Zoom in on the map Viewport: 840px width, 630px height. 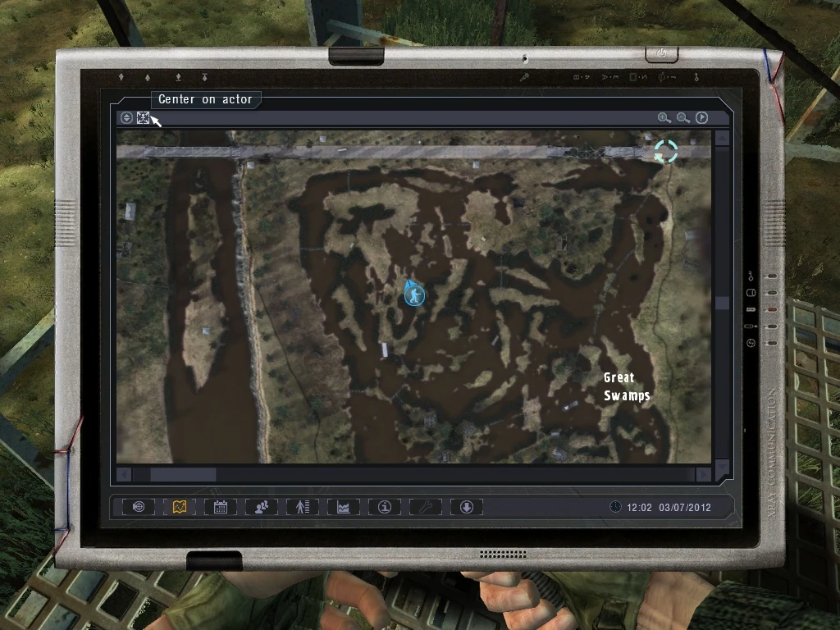[x=664, y=118]
